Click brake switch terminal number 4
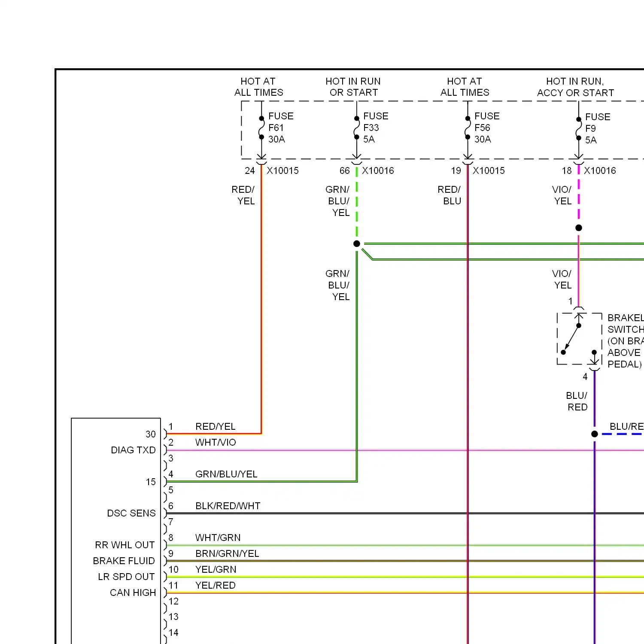Image resolution: width=644 pixels, height=644 pixels. tap(585, 377)
